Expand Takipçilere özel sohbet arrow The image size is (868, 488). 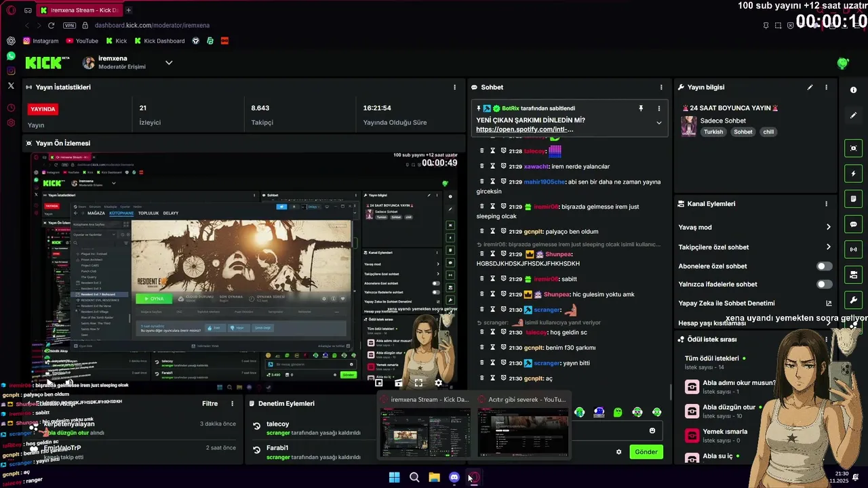click(x=828, y=247)
